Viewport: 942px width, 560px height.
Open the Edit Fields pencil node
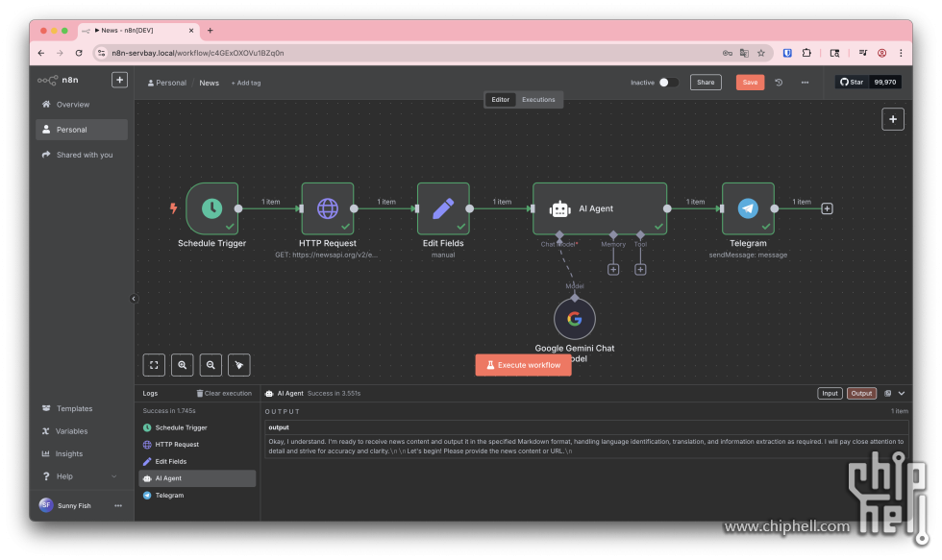[443, 208]
